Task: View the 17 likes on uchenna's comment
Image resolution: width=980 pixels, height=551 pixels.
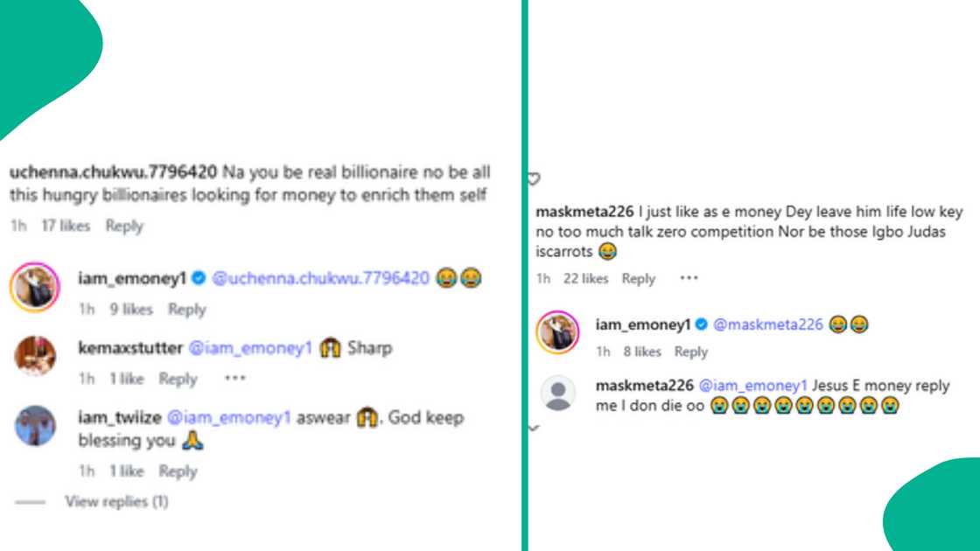Action: click(x=64, y=226)
